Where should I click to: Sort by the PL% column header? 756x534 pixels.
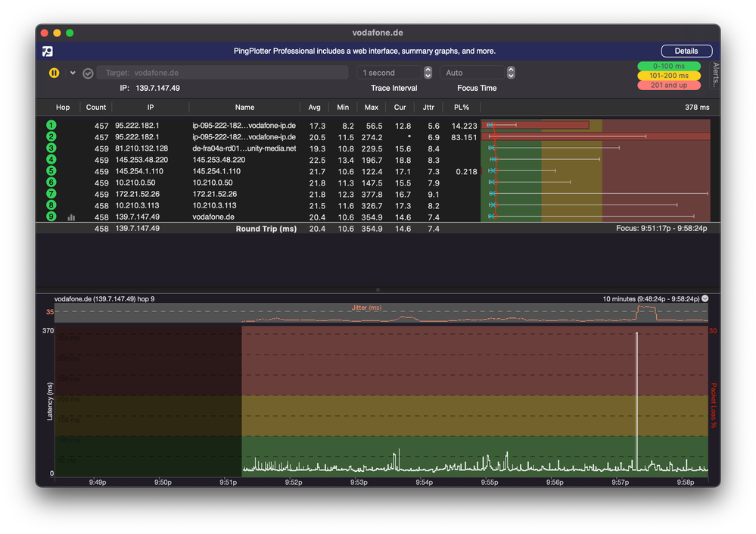[461, 108]
